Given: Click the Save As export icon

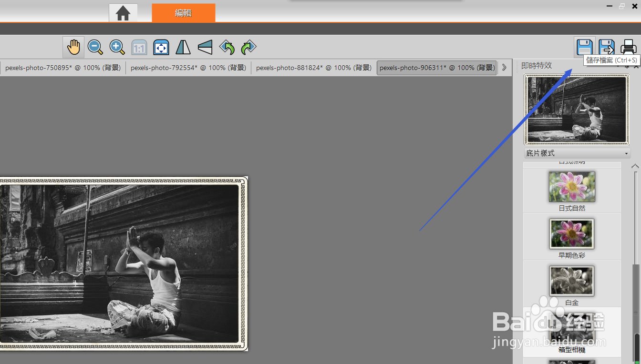Looking at the screenshot, I should pyautogui.click(x=607, y=47).
